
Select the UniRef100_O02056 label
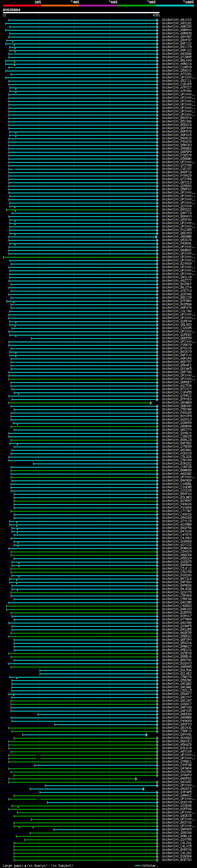177,772
